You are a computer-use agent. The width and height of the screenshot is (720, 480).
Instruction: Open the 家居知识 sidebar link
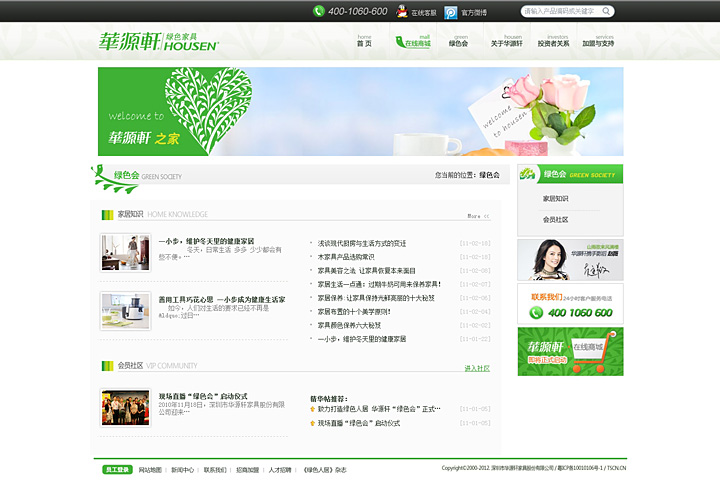(555, 199)
